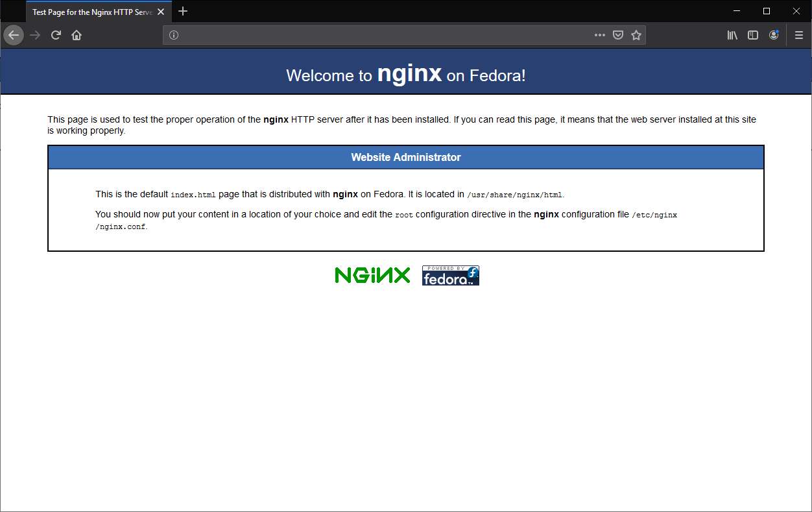Open the page actions three-dot menu
Viewport: 812px width, 512px height.
coord(600,35)
